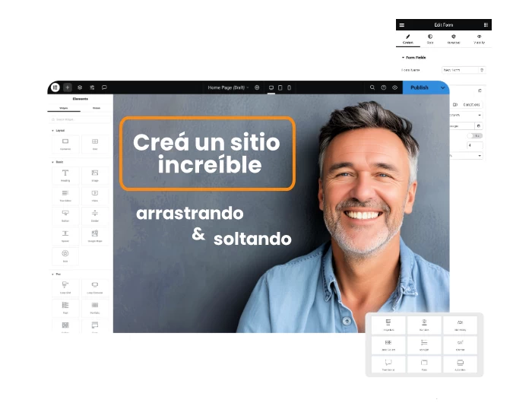
Task: Collapse the Basic section
Action: [57, 162]
